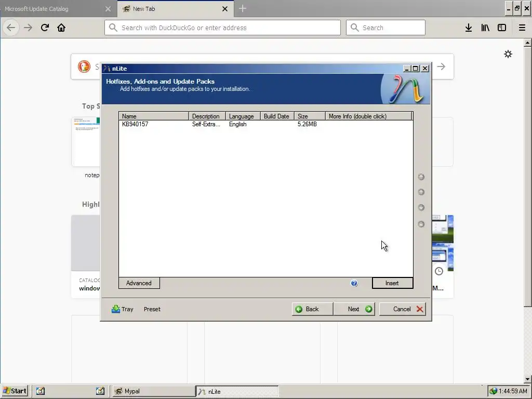The height and width of the screenshot is (399, 532).
Task: Move hotfix to bottom arrow icon
Action: (x=421, y=224)
